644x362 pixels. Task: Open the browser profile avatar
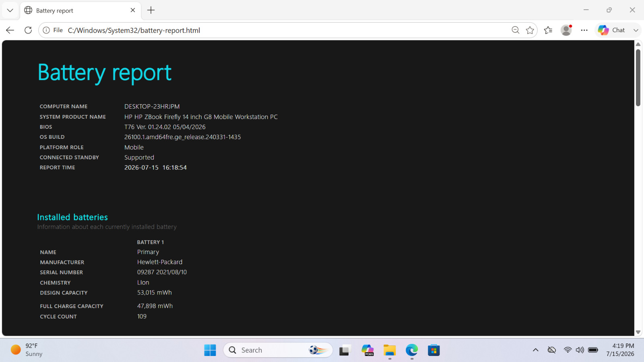click(x=566, y=30)
